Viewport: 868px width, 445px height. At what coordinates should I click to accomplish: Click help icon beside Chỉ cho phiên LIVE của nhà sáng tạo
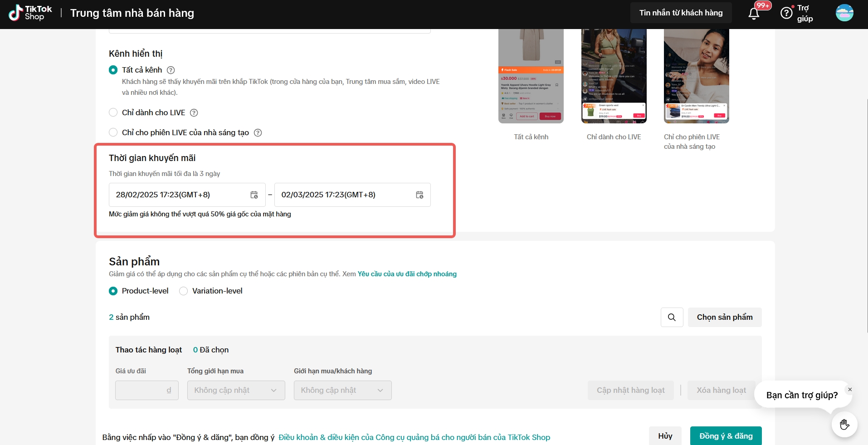(258, 132)
